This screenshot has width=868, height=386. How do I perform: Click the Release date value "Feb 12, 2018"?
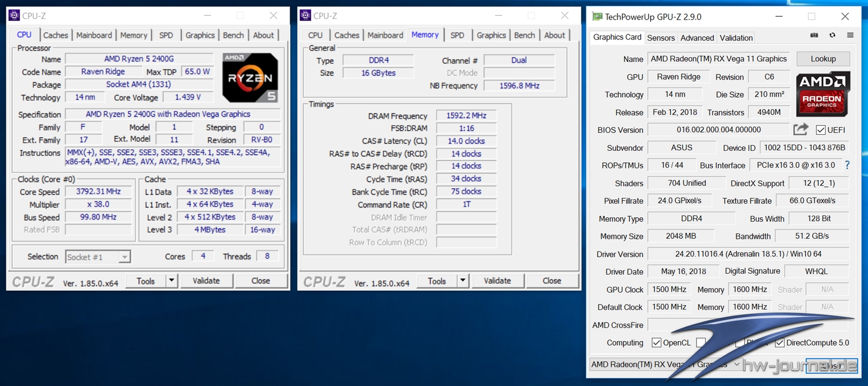point(675,112)
